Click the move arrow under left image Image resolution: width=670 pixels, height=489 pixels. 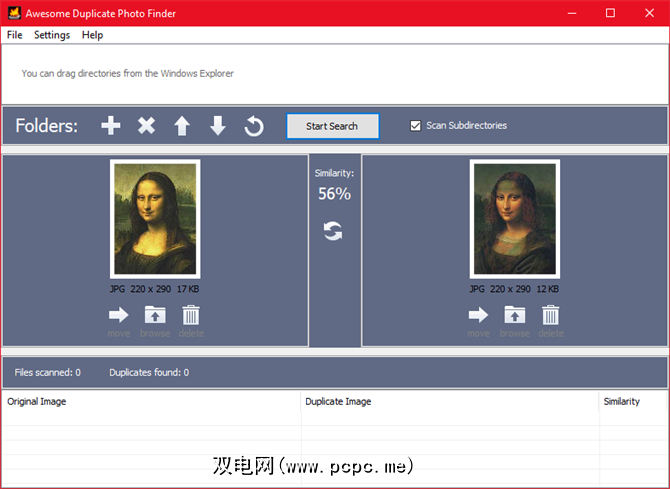click(118, 315)
